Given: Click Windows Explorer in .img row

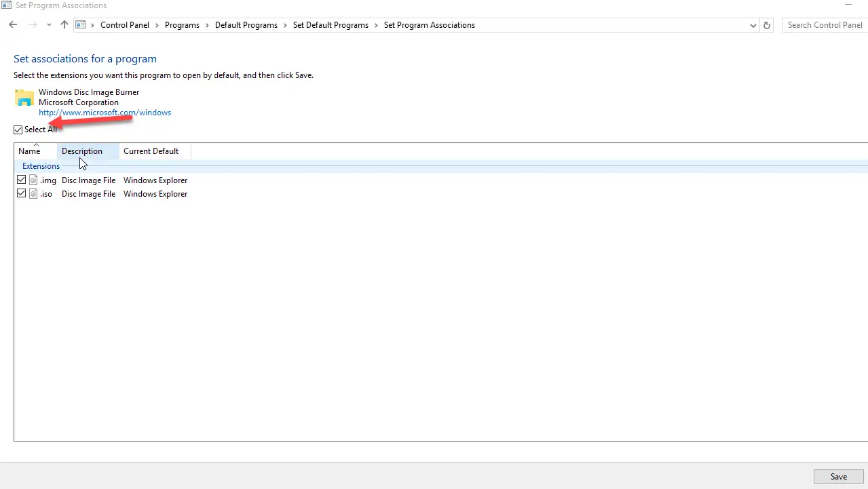Looking at the screenshot, I should tap(155, 180).
